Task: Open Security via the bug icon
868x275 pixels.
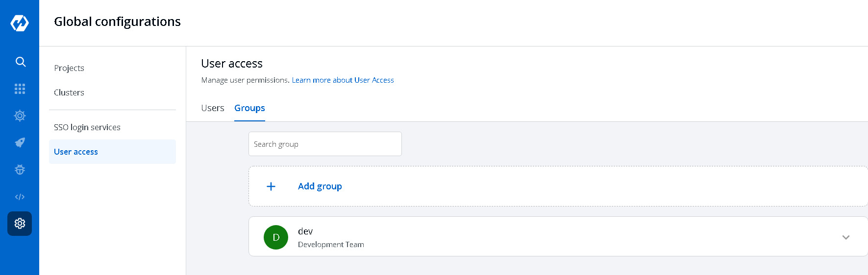Action: pyautogui.click(x=20, y=170)
